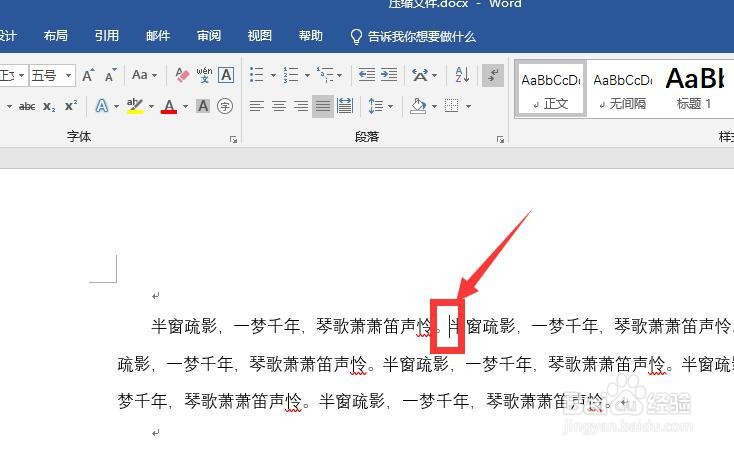Apply red font color
Image resolution: width=734 pixels, height=452 pixels.
[x=169, y=106]
